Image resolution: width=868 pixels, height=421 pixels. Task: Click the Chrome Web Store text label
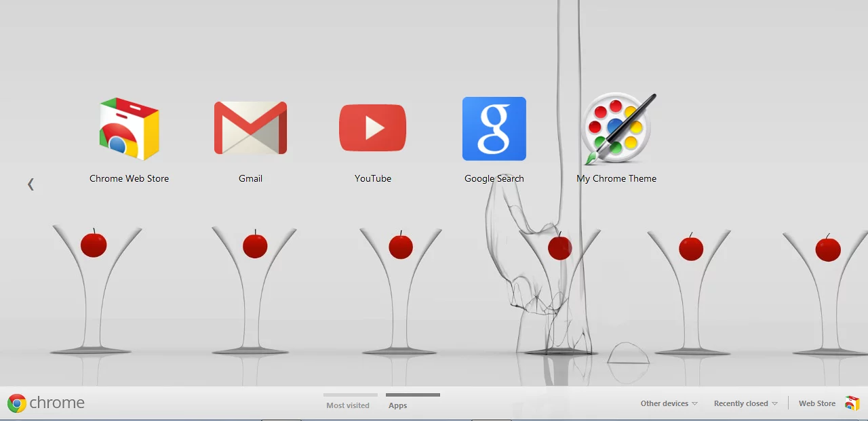[x=129, y=178]
